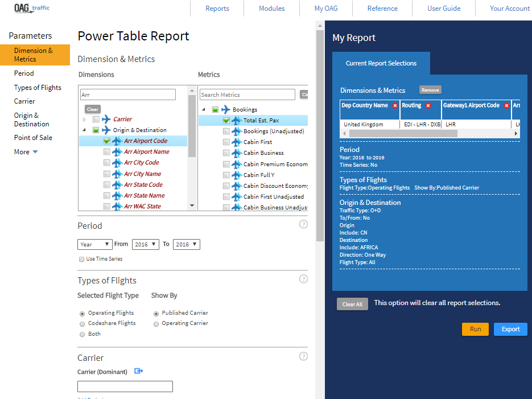Click the OAG traffic logo
The height and width of the screenshot is (399, 532).
pos(32,8)
